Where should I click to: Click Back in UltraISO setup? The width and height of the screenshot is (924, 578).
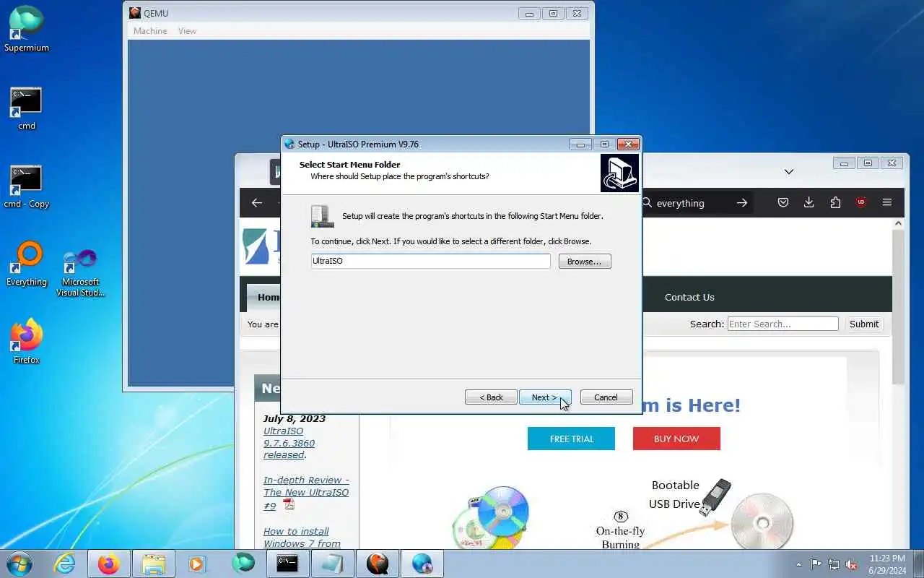tap(491, 397)
